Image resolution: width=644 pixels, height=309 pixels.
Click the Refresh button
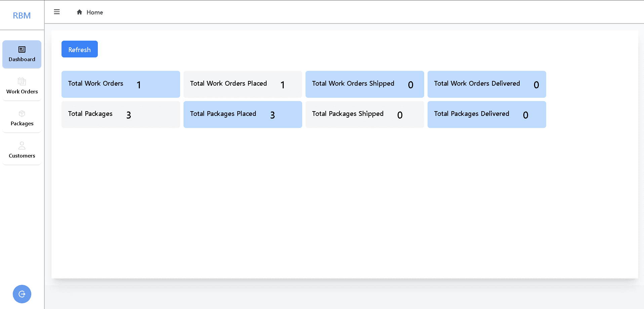click(80, 49)
